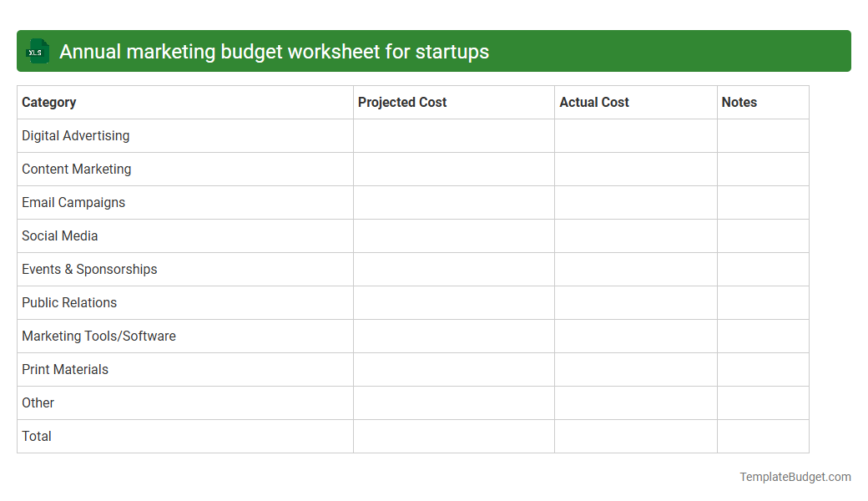Click the Events & Sponsorships row label

coord(89,269)
